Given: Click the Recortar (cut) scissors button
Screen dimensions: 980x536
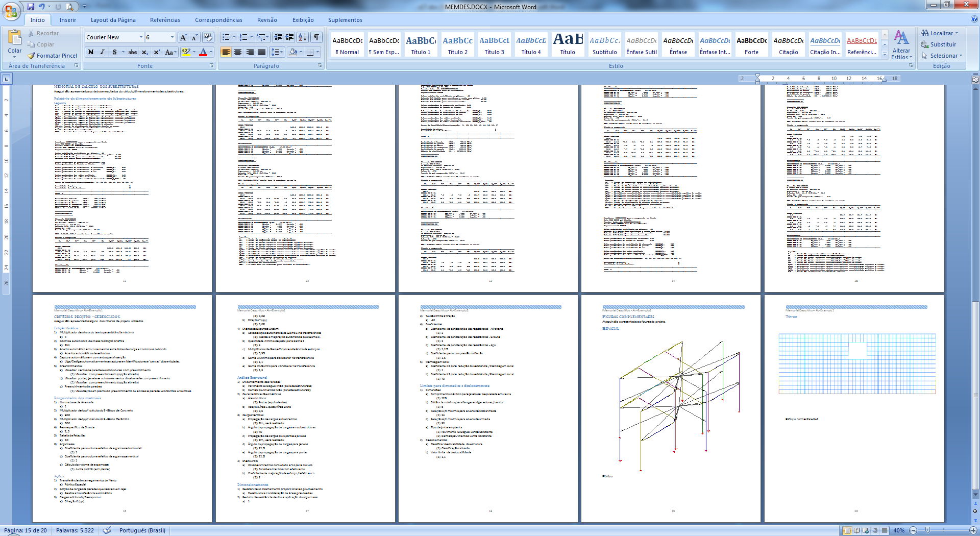Looking at the screenshot, I should (43, 33).
